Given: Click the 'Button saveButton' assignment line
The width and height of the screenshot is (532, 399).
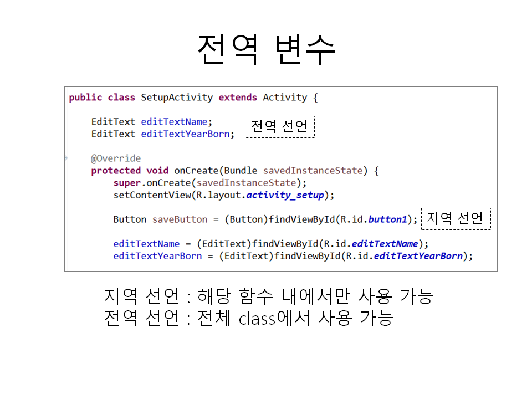Looking at the screenshot, I should pos(265,219).
